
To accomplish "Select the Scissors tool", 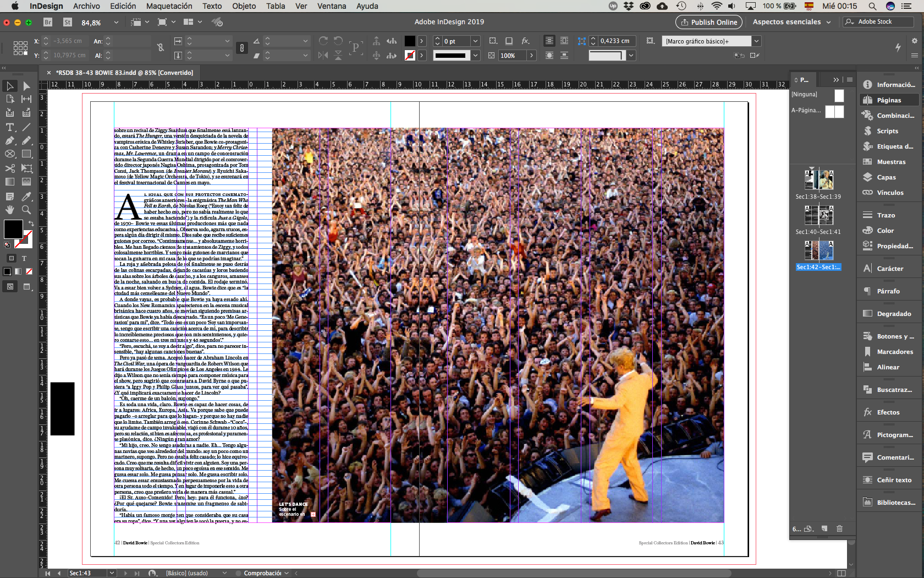I will (x=10, y=168).
